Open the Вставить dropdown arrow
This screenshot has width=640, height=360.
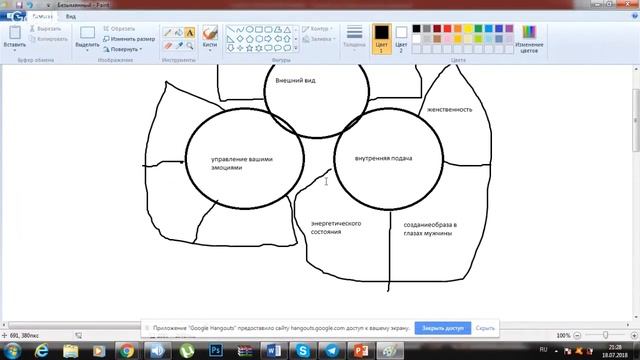pyautogui.click(x=15, y=51)
